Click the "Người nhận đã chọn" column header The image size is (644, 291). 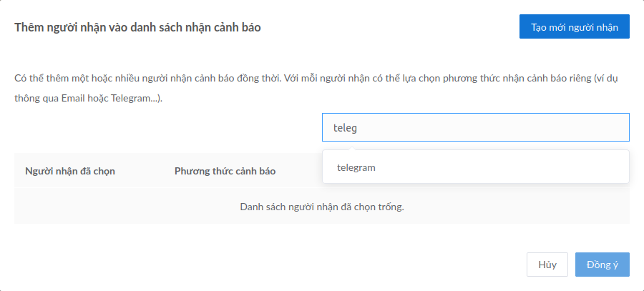pos(70,171)
